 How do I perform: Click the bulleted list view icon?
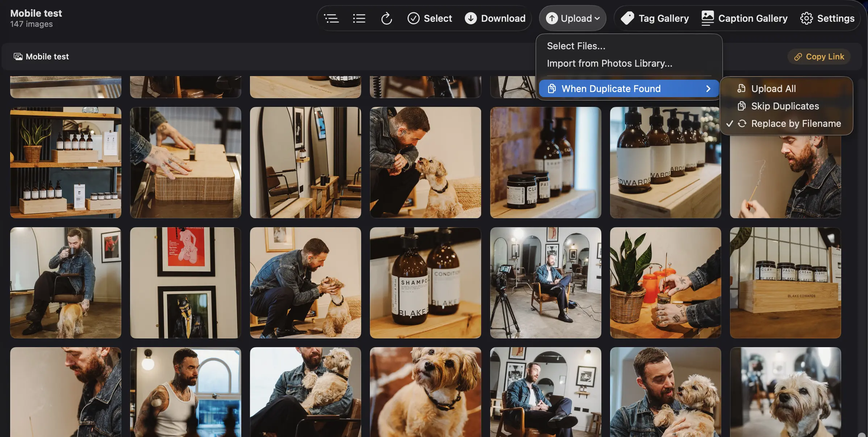359,18
